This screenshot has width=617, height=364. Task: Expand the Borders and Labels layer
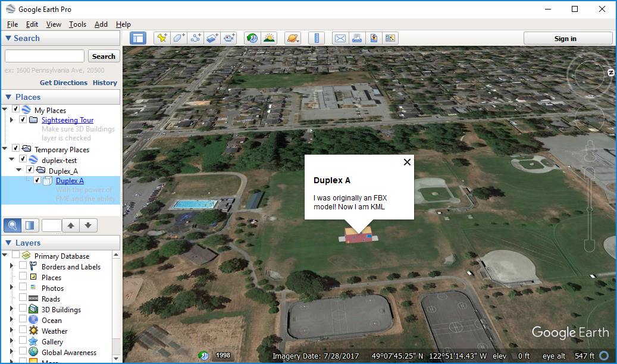pos(12,267)
